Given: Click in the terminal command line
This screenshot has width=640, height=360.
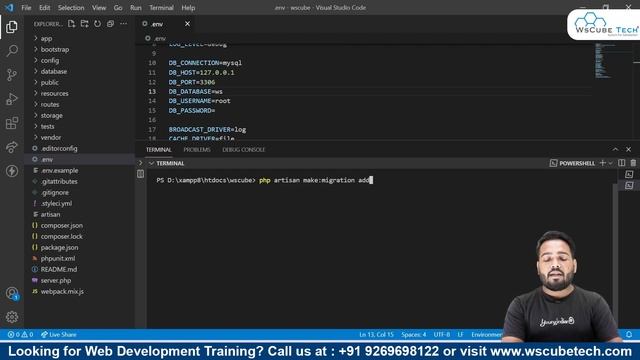Looking at the screenshot, I should 264,180.
